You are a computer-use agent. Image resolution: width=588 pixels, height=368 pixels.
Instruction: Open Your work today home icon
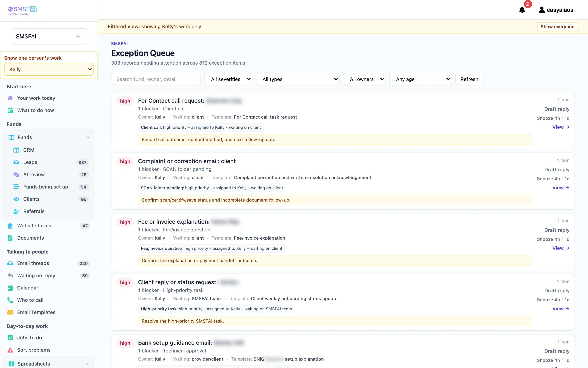tap(10, 98)
